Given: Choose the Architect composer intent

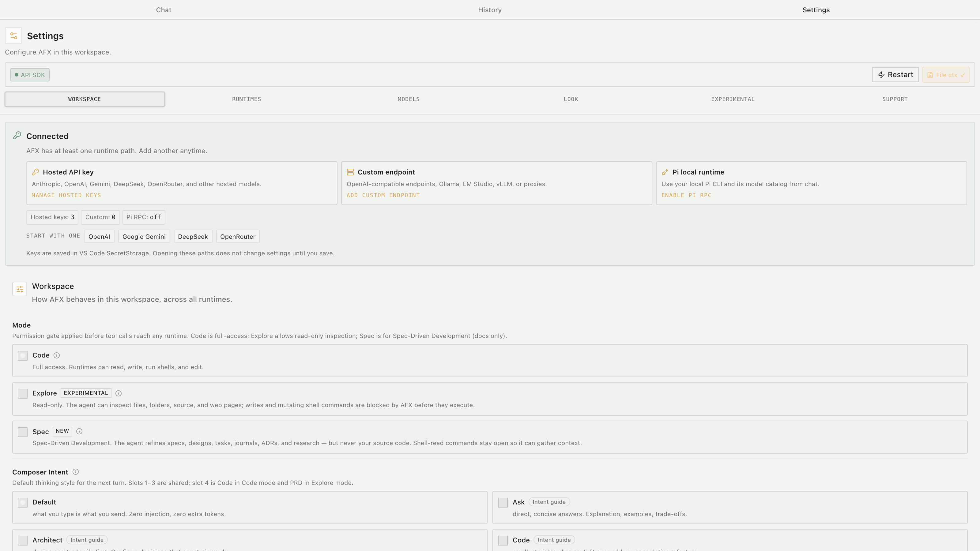Looking at the screenshot, I should [x=23, y=540].
